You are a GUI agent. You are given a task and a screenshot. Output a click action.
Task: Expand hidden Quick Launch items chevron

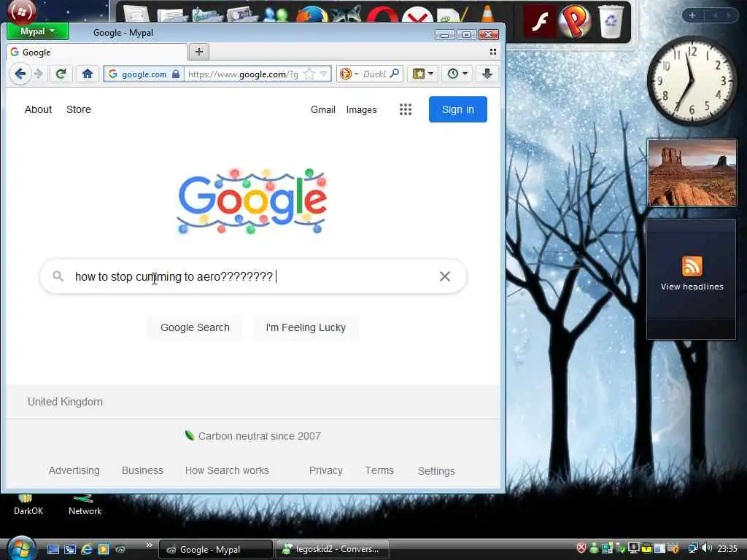[x=149, y=545]
